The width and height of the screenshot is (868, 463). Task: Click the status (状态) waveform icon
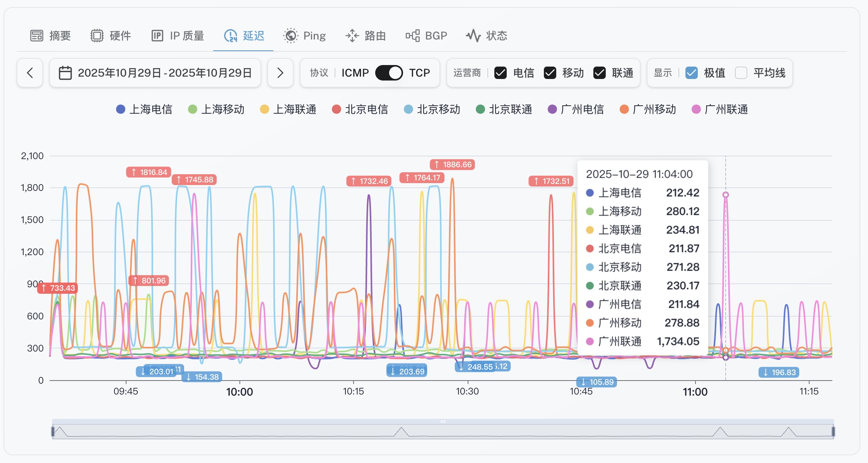(x=473, y=36)
